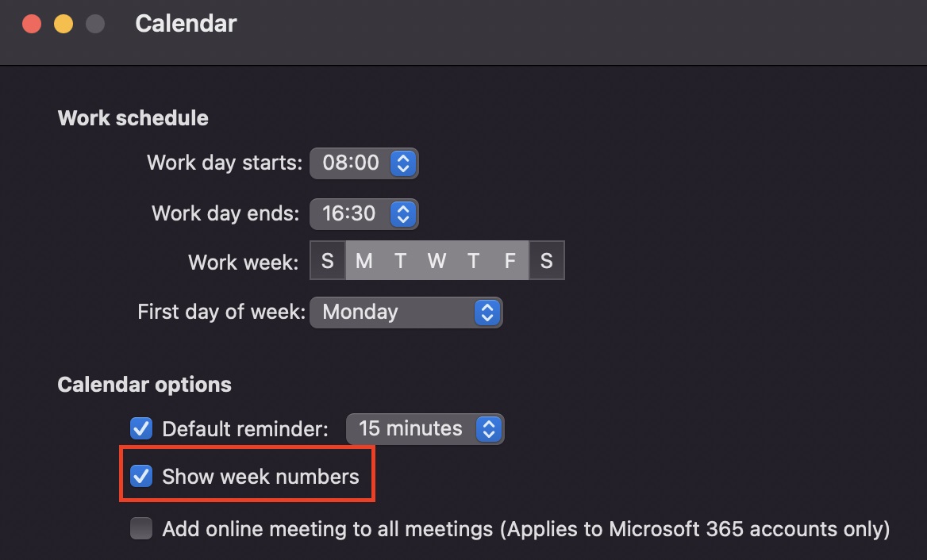The width and height of the screenshot is (927, 560).
Task: Enable Add online meeting to all meetings
Action: (x=141, y=528)
